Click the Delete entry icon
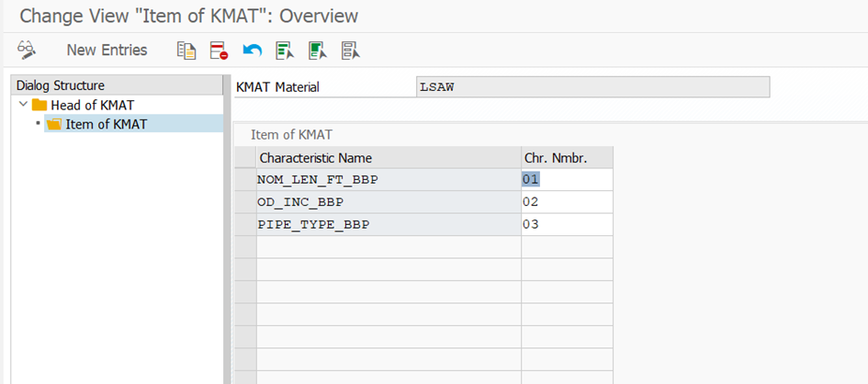This screenshot has width=868, height=384. [218, 50]
